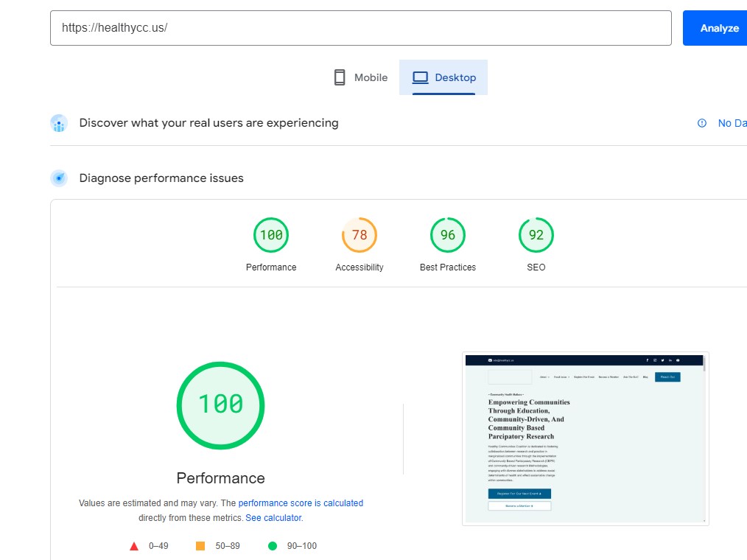Click the Diagnose performance issues icon
Image resolution: width=747 pixels, height=560 pixels.
point(59,178)
